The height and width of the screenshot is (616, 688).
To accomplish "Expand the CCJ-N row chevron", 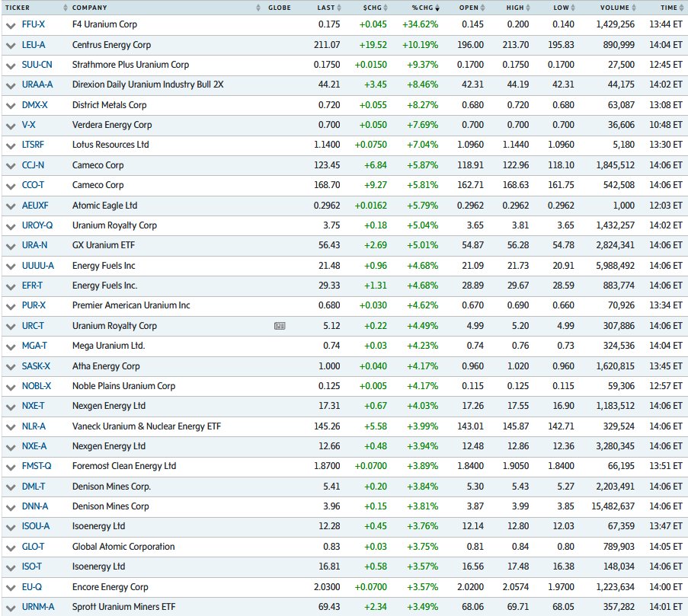I will point(11,166).
